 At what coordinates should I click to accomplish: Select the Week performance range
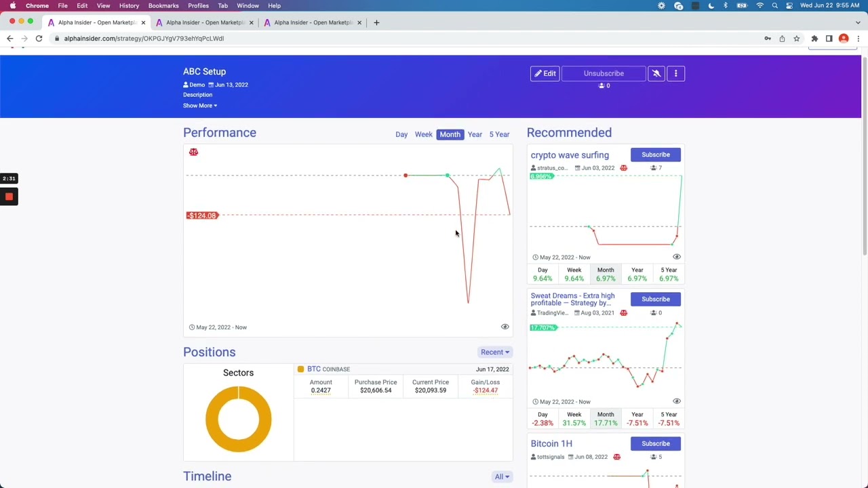pyautogui.click(x=423, y=134)
